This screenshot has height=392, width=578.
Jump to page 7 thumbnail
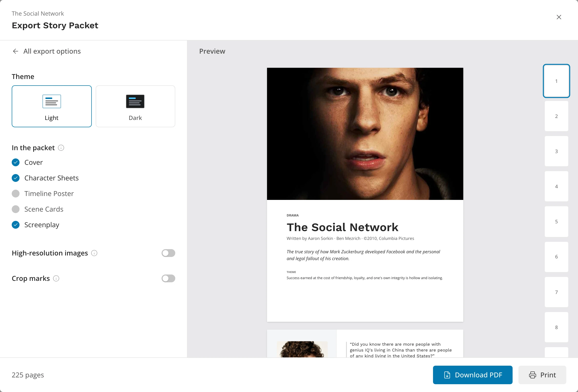tap(556, 292)
